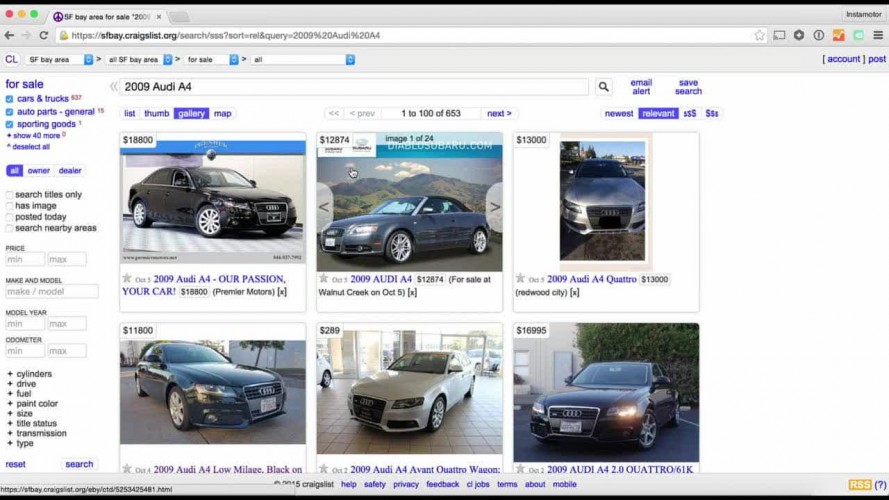Click the odometer max input field

coord(67,351)
